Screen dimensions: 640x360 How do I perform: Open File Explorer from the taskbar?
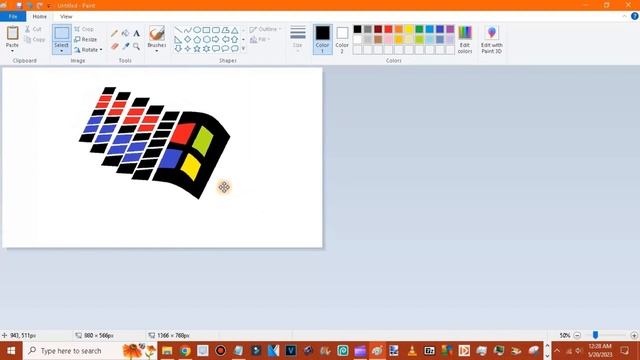coord(167,351)
